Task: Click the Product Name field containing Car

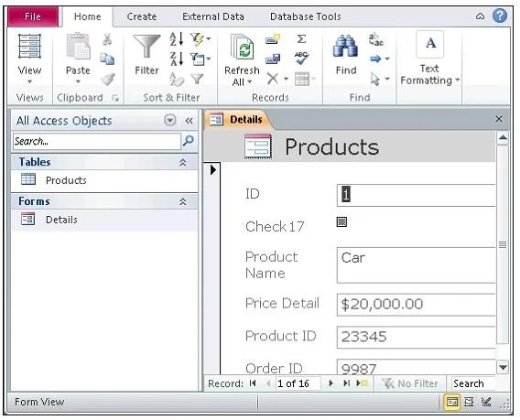Action: pyautogui.click(x=417, y=265)
